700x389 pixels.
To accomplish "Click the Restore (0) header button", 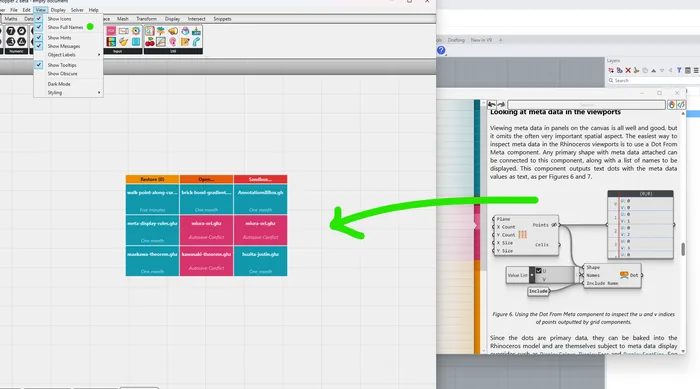I will [152, 179].
